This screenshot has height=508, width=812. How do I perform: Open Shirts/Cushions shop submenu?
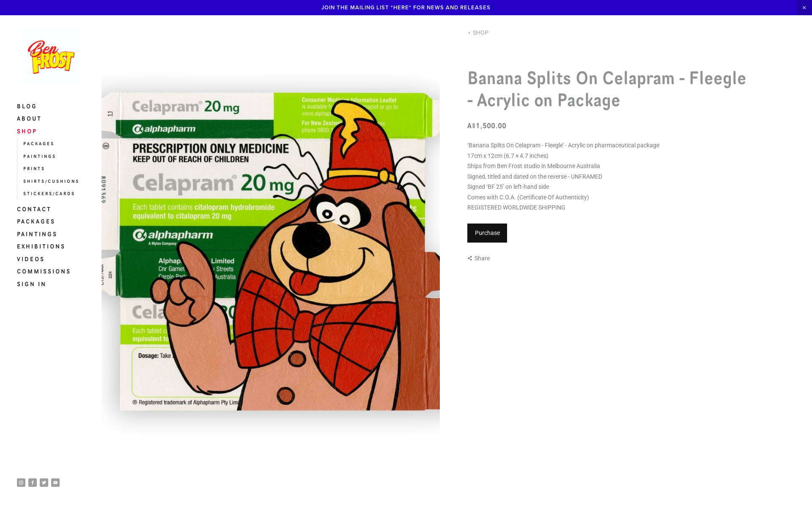coord(51,182)
